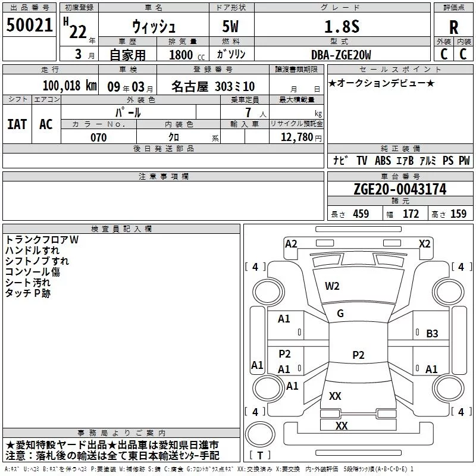This screenshot has height=476, width=476.
Task: Select the A2 mark on the front bumper
Action: pos(291,244)
